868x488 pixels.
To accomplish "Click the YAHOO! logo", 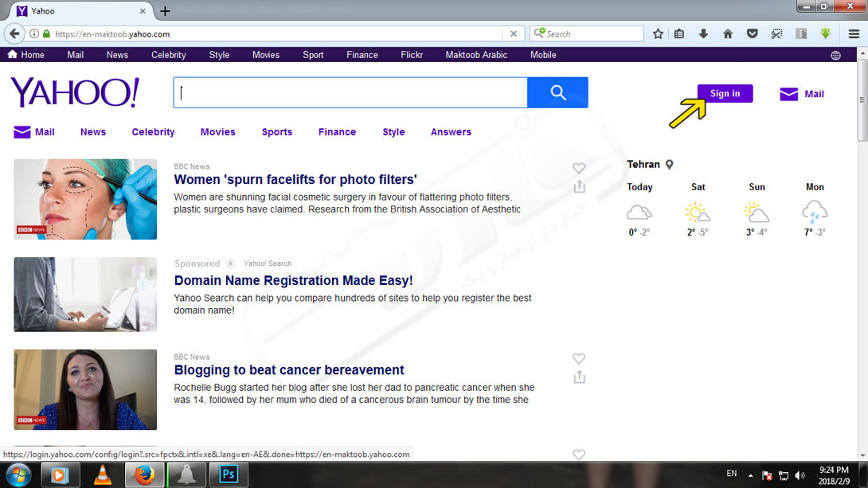I will [x=75, y=92].
